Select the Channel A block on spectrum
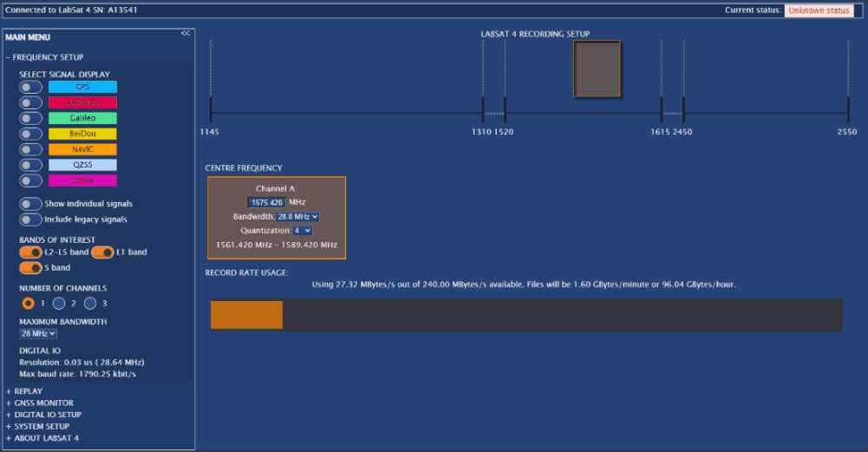The height and width of the screenshot is (452, 868). pyautogui.click(x=597, y=69)
